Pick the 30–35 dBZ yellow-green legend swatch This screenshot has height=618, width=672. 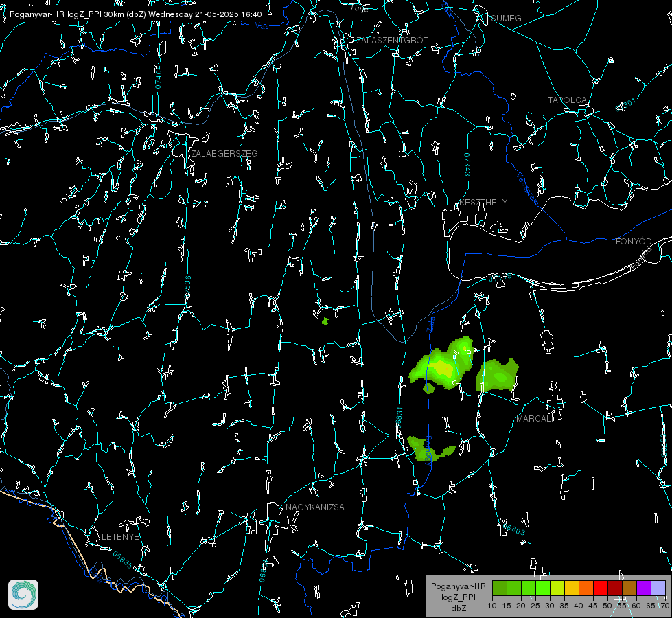click(557, 588)
